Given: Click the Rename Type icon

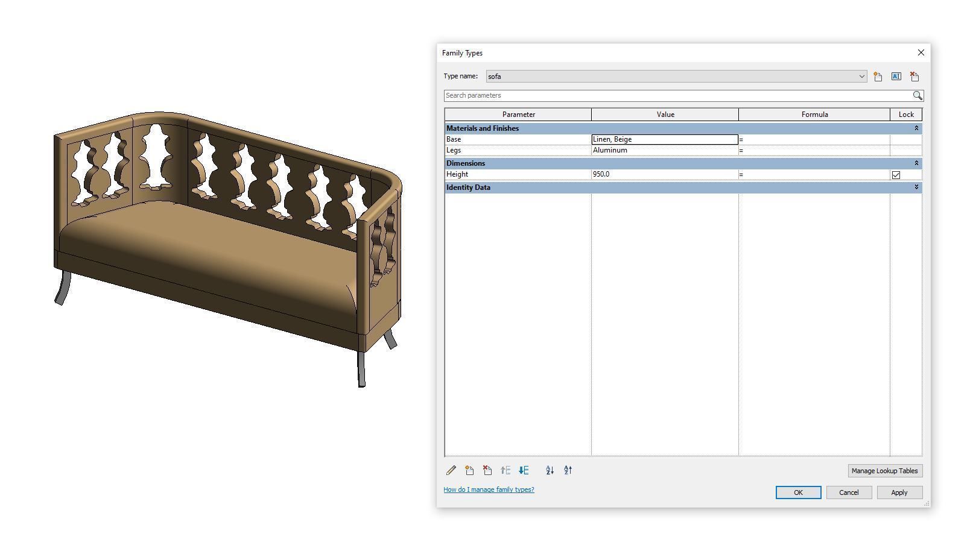Looking at the screenshot, I should point(896,76).
